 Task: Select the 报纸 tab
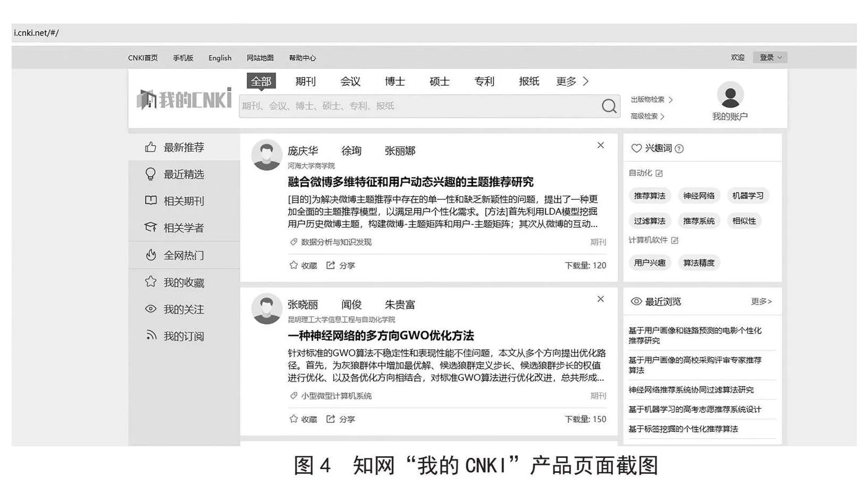tap(529, 81)
